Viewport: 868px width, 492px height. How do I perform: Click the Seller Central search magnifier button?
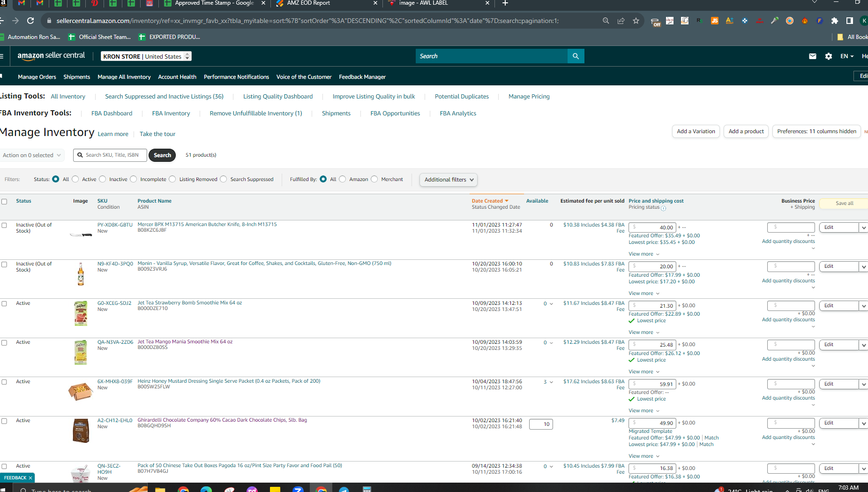(576, 56)
